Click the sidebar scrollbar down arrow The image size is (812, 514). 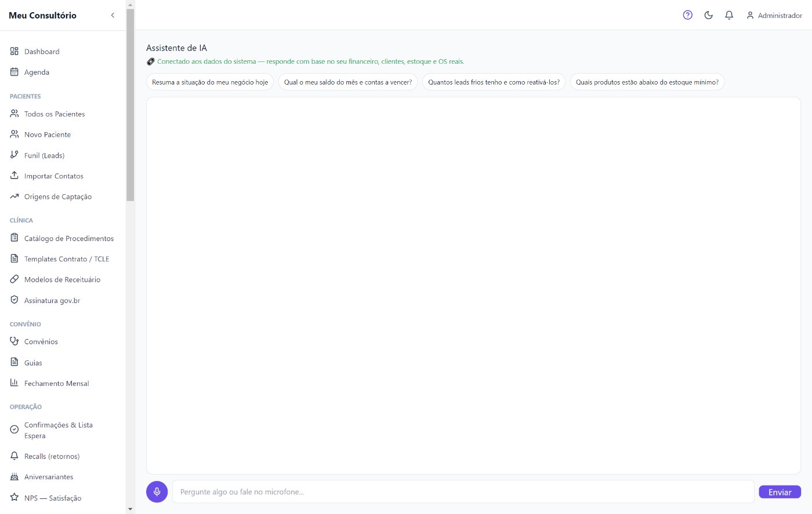[130, 509]
